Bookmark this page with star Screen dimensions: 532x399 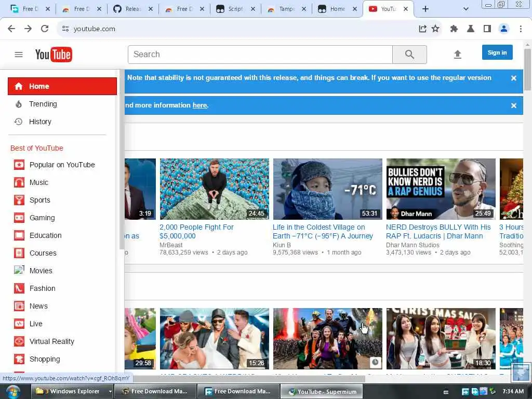(x=435, y=29)
